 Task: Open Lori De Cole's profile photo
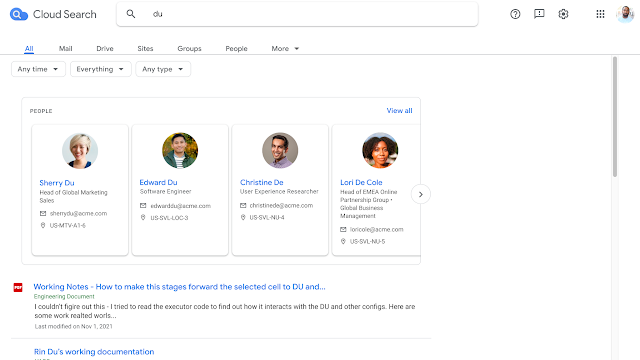(x=380, y=150)
